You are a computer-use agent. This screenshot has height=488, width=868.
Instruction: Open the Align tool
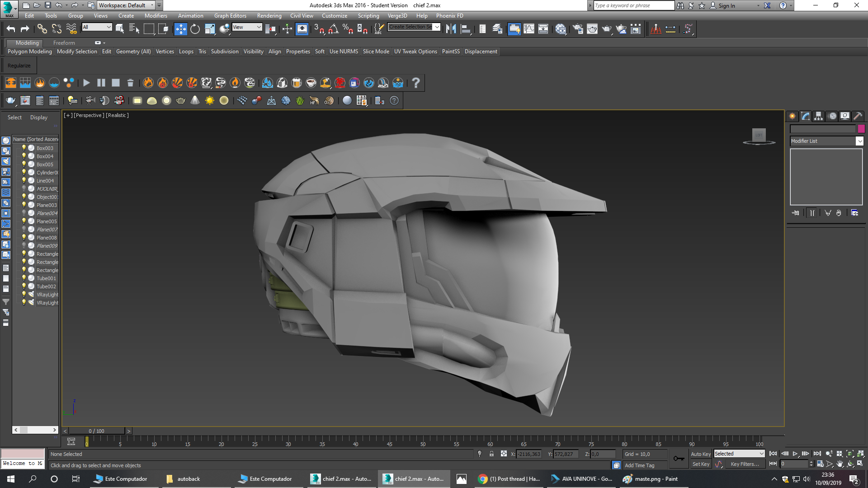tap(466, 29)
